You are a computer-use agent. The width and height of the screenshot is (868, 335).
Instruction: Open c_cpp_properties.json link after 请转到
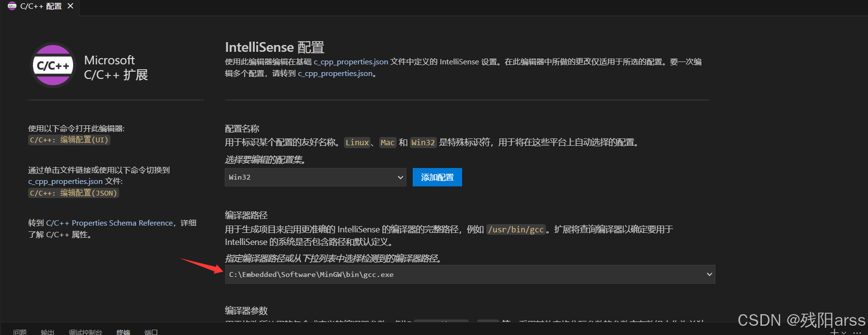coord(335,73)
